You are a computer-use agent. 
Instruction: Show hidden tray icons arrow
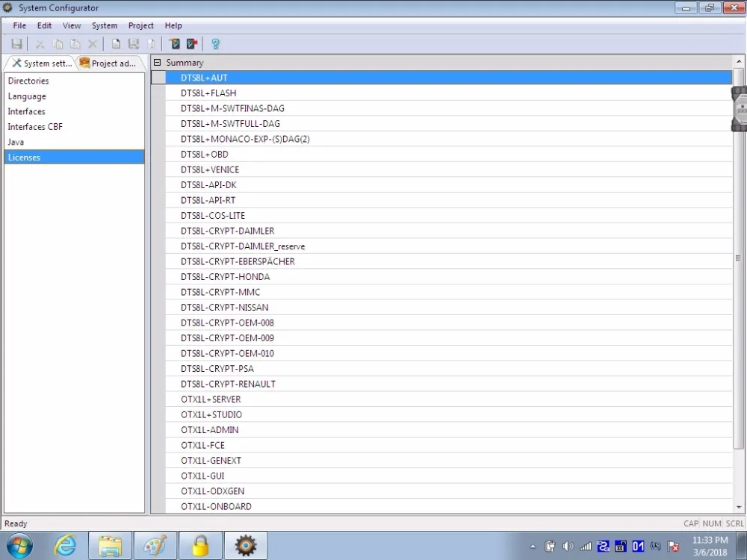(533, 547)
